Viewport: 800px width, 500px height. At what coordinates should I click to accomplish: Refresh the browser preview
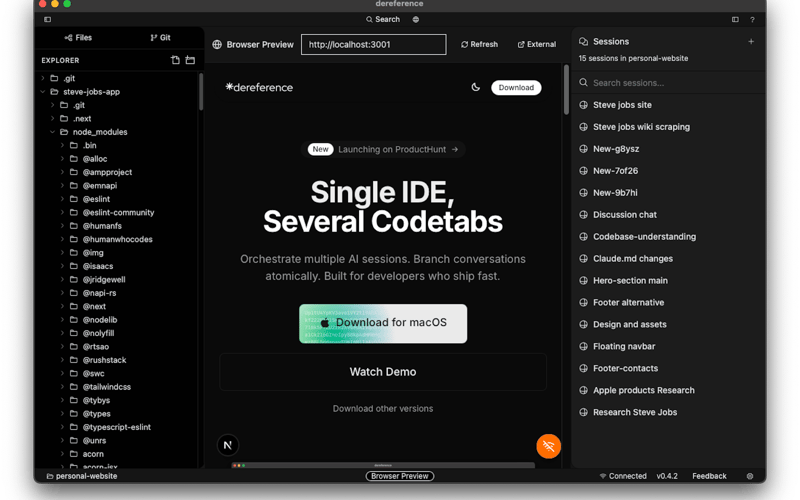(479, 44)
